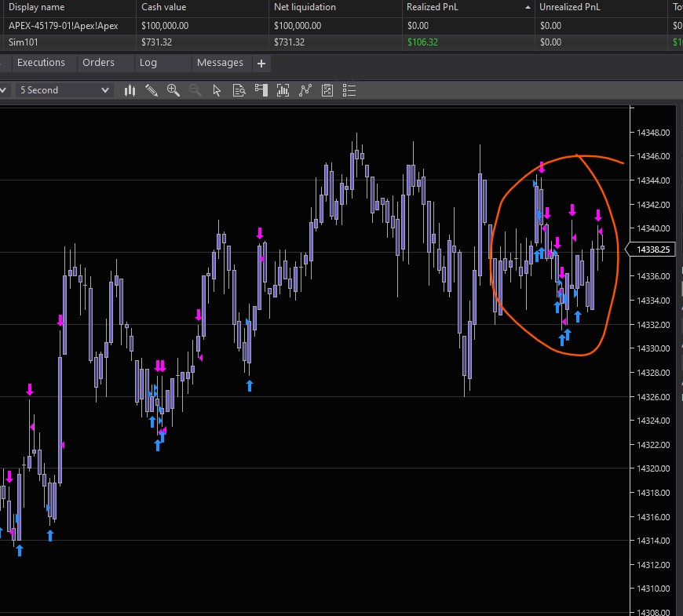The width and height of the screenshot is (683, 616).
Task: Open the Data Box document-search icon
Action: pyautogui.click(x=239, y=90)
